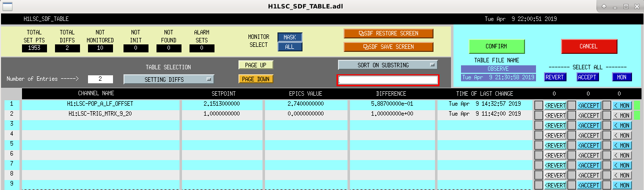The width and height of the screenshot is (644, 190).
Task: Click the green CONFIRM button
Action: pyautogui.click(x=496, y=46)
